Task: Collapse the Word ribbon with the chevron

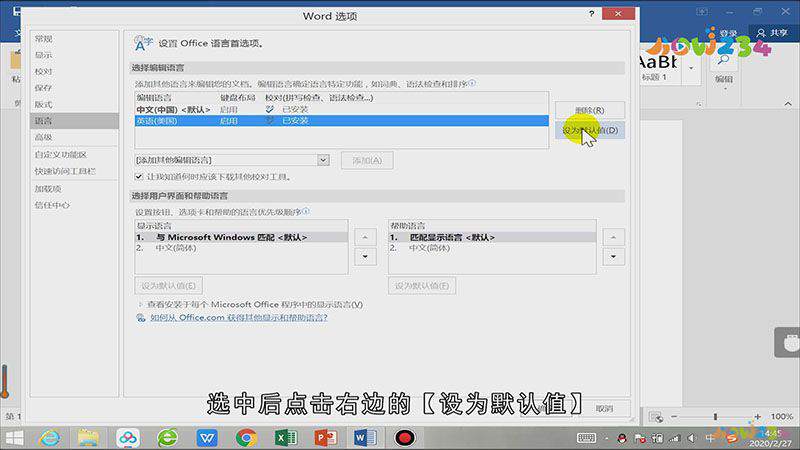Action: tap(788, 104)
